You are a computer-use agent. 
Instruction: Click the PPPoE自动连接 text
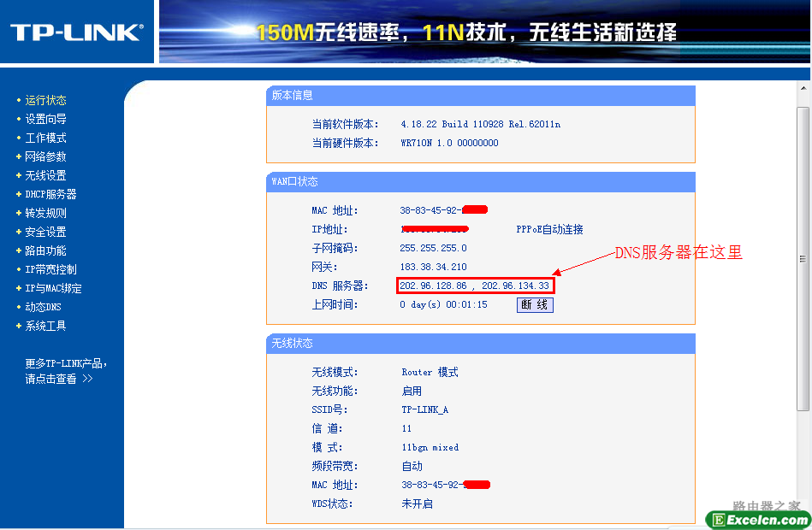pos(549,229)
